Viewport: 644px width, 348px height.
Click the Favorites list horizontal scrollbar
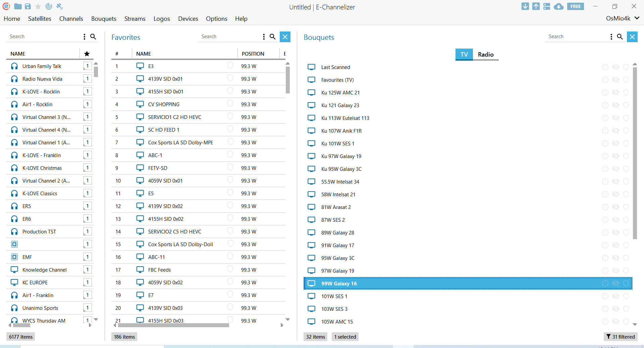[173, 325]
